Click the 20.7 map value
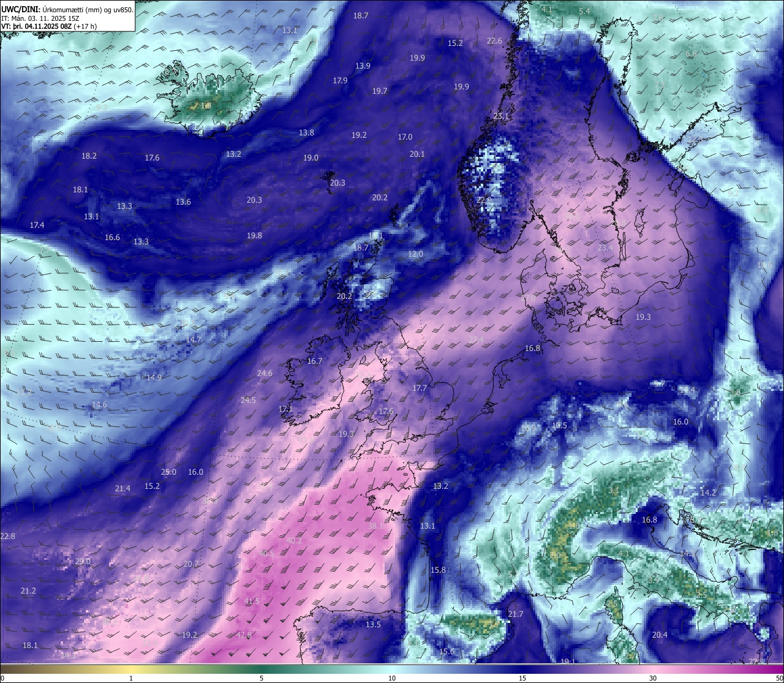Image resolution: width=784 pixels, height=683 pixels. [191, 564]
